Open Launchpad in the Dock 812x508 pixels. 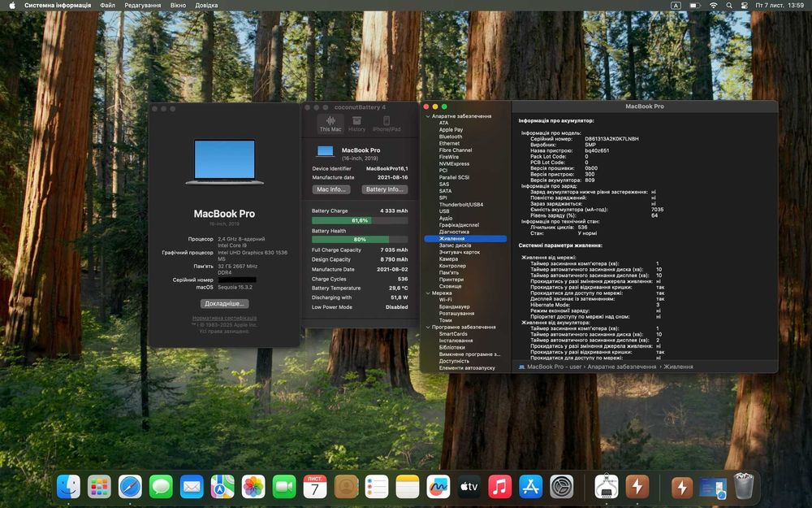coord(99,487)
